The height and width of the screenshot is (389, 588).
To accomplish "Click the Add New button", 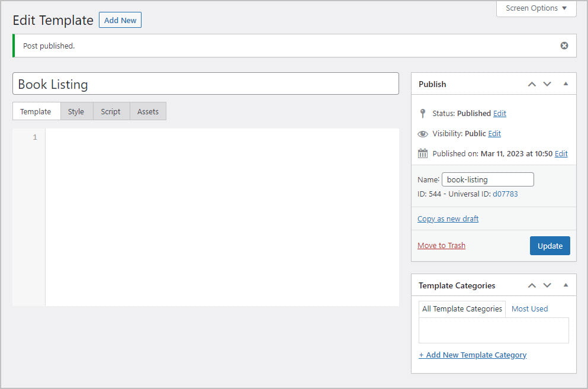I will (x=120, y=20).
